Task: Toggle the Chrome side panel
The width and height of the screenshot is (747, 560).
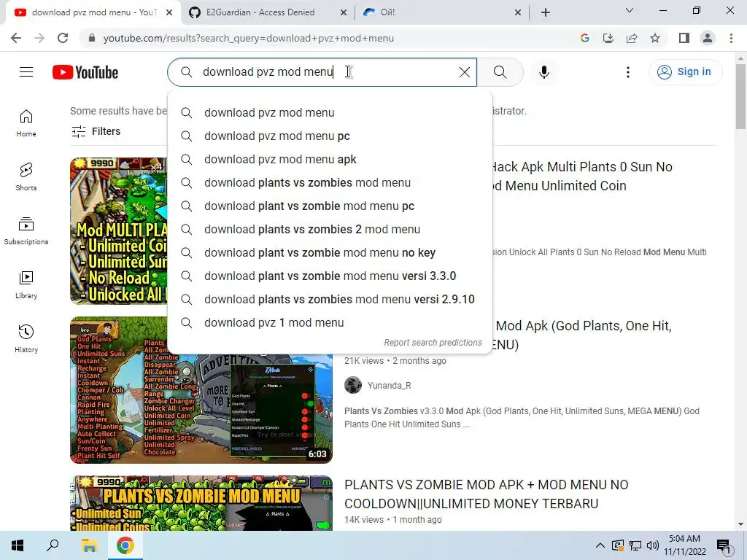Action: [x=684, y=38]
